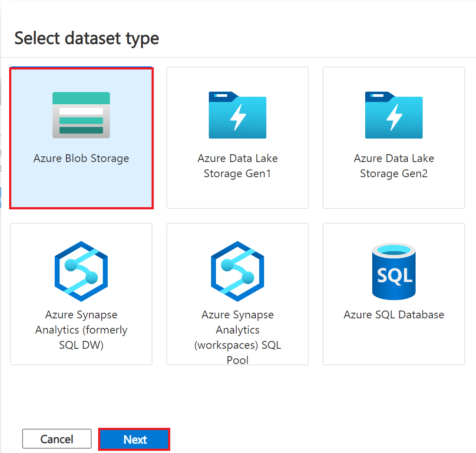This screenshot has height=453, width=476.
Task: Pick the "Azure Synapse Analytics (formerly SQL DW)" label
Action: pos(81,330)
